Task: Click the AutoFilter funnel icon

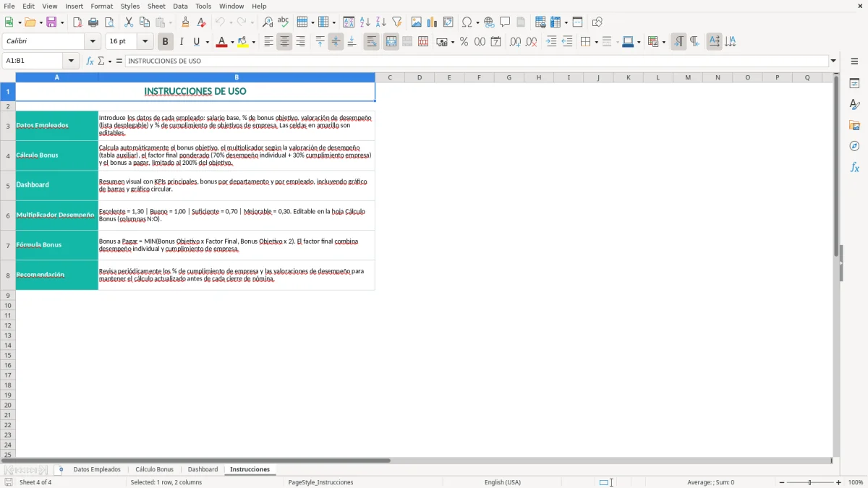Action: 397,22
